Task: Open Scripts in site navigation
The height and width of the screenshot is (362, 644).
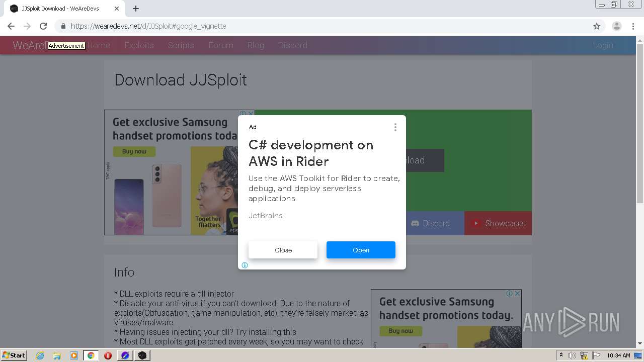Action: click(x=181, y=45)
